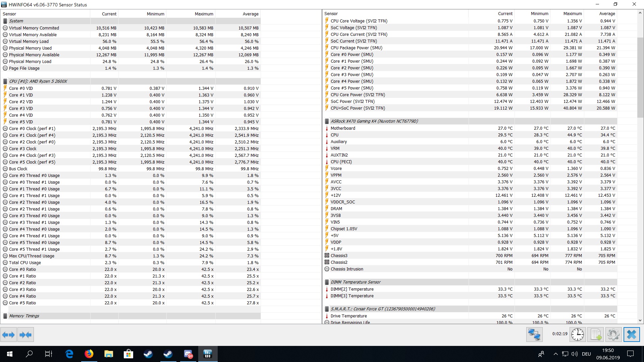Image resolution: width=644 pixels, height=362 pixels.
Task: Collapse the System sensor group
Action: click(x=16, y=21)
